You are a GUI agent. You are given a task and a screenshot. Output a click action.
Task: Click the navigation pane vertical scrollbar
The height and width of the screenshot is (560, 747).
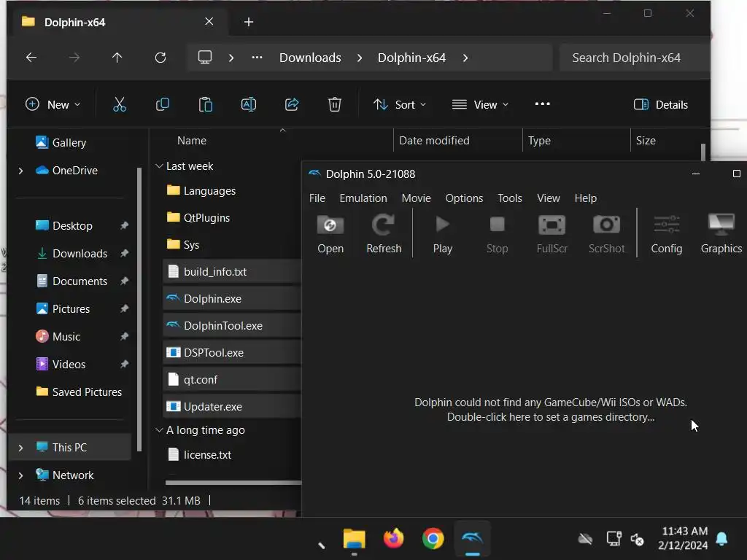[139, 309]
